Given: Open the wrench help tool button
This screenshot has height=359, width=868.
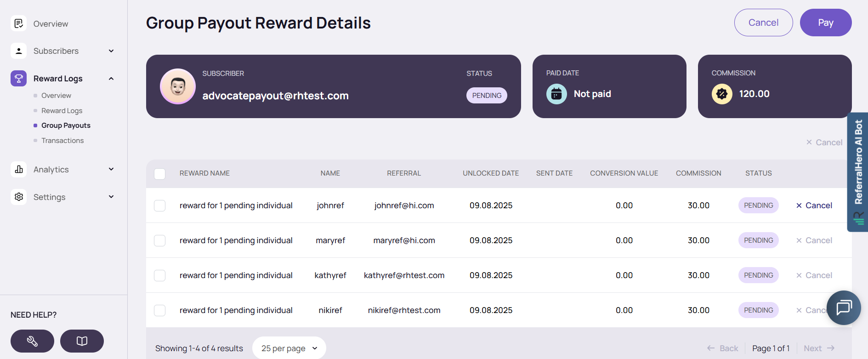Looking at the screenshot, I should (32, 341).
